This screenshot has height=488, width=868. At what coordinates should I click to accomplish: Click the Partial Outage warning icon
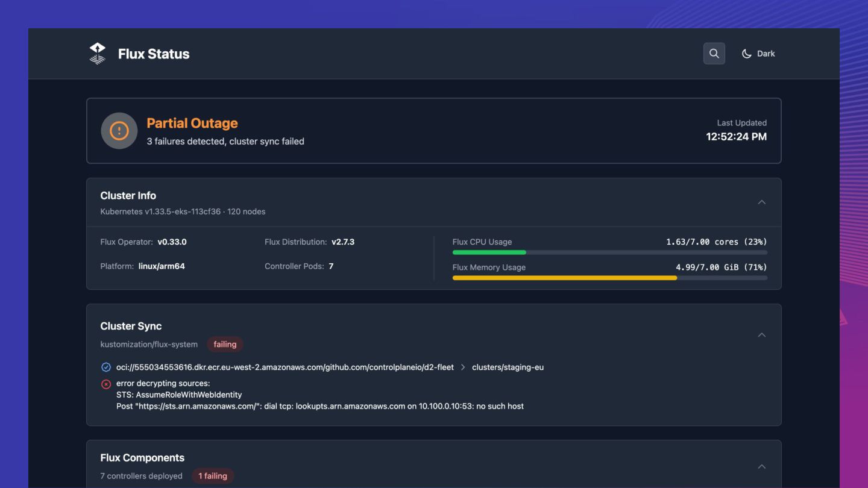point(119,131)
